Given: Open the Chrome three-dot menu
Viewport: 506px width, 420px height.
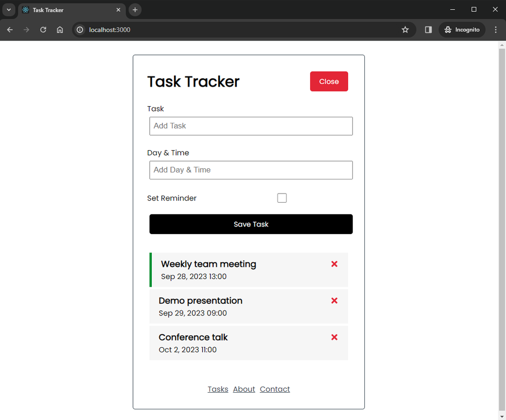Looking at the screenshot, I should 496,30.
